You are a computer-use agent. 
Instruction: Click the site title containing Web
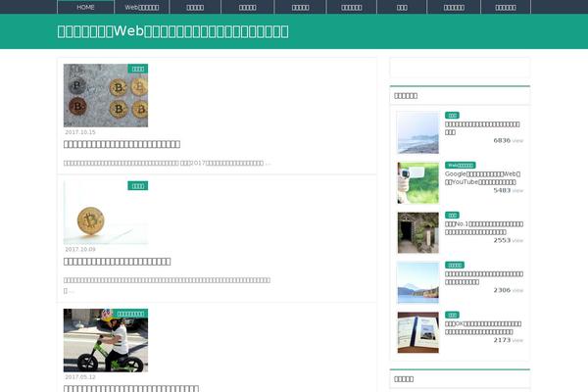172,31
